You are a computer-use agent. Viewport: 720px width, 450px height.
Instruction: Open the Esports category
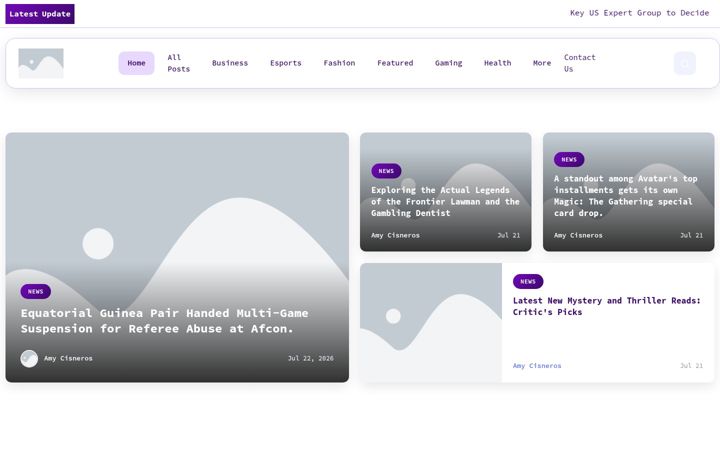(286, 63)
